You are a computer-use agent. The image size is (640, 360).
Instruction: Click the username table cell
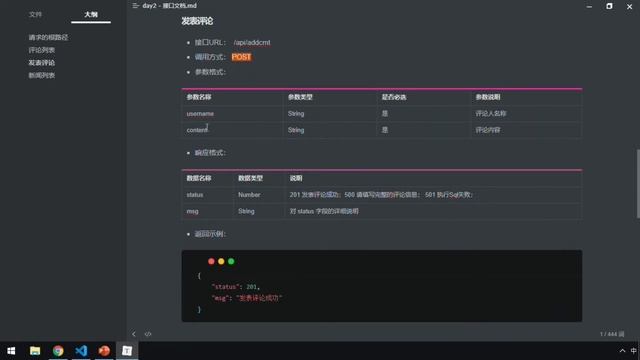[x=200, y=114]
